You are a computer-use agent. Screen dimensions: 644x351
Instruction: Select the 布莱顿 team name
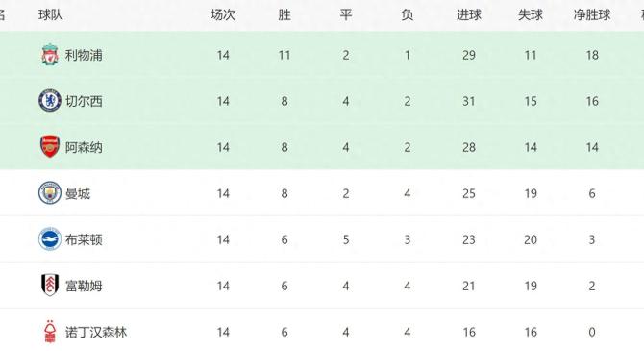click(84, 239)
